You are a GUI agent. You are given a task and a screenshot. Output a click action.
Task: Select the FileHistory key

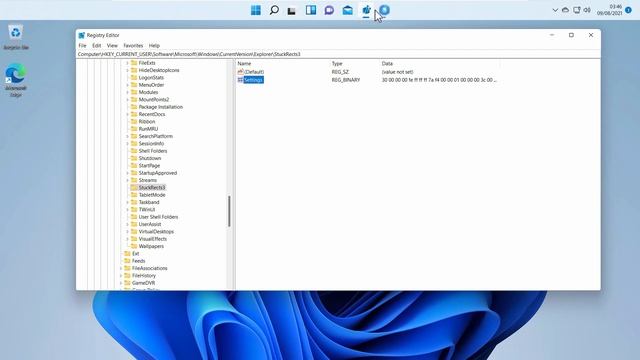tap(144, 276)
